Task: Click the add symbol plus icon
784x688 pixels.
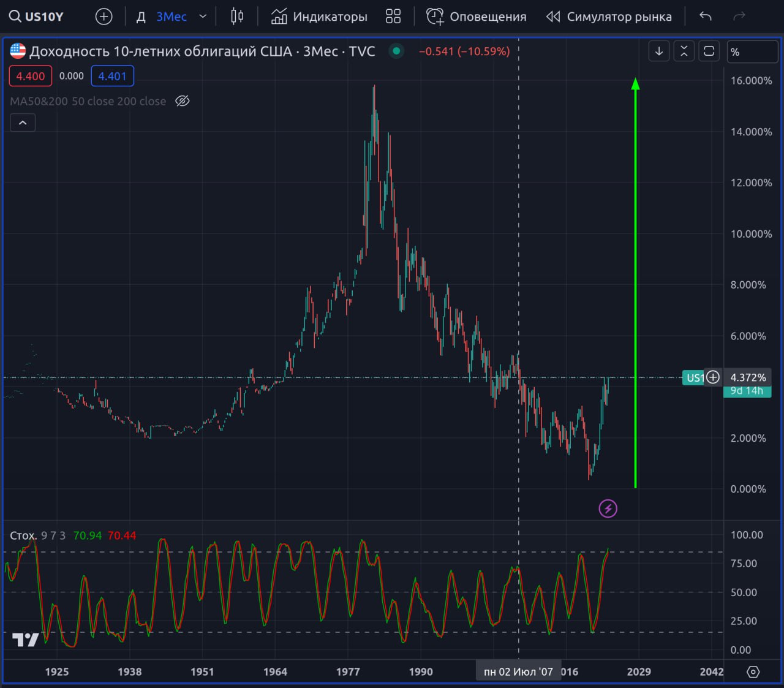Action: point(104,17)
